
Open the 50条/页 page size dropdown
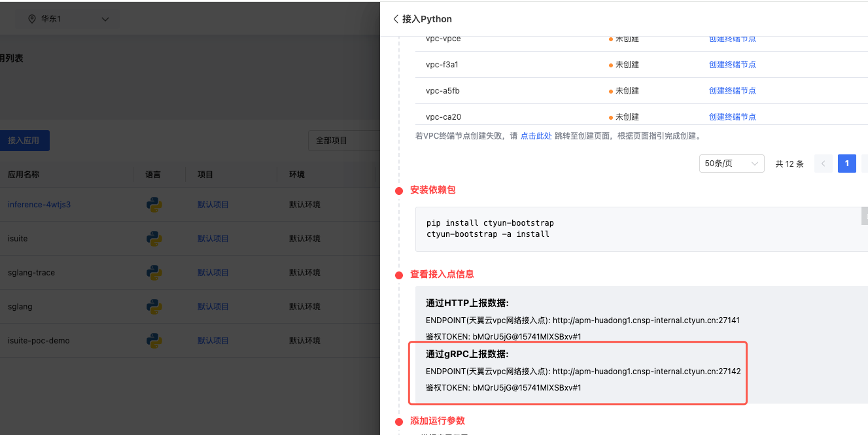point(731,164)
